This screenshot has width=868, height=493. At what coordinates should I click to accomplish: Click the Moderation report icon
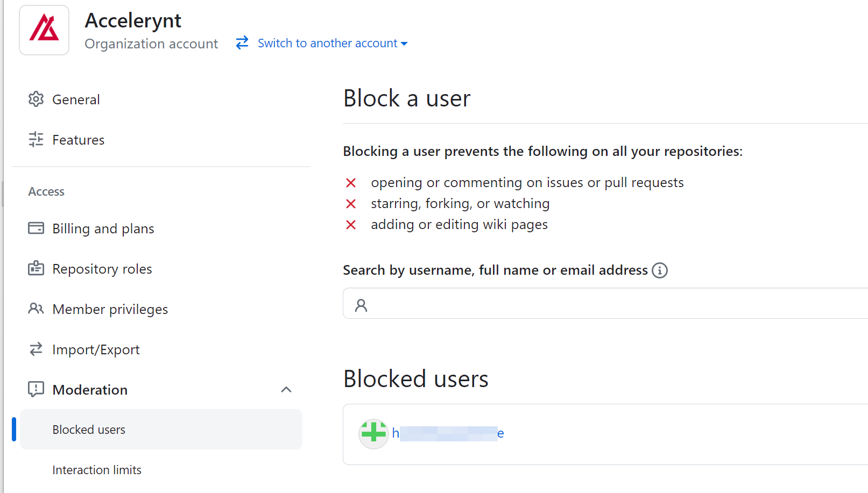[x=36, y=389]
